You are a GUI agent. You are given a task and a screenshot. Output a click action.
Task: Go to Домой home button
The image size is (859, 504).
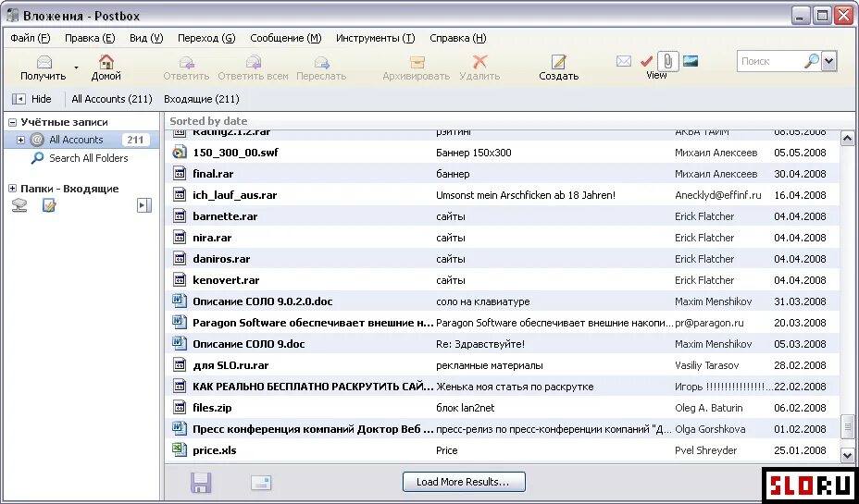tap(106, 68)
